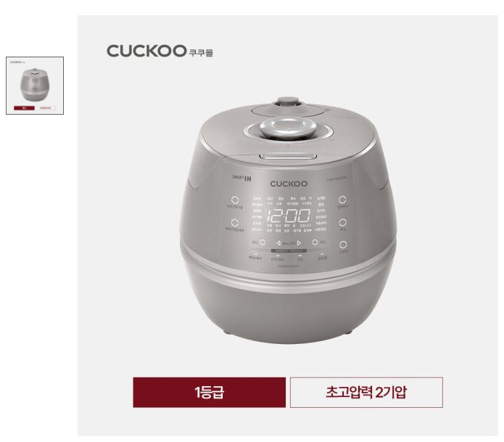Tap the middle-right circular button on the cooker panel

tap(343, 222)
